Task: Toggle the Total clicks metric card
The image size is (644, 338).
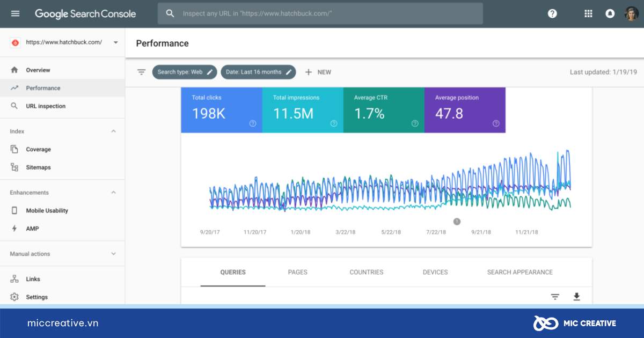Action: pyautogui.click(x=222, y=110)
